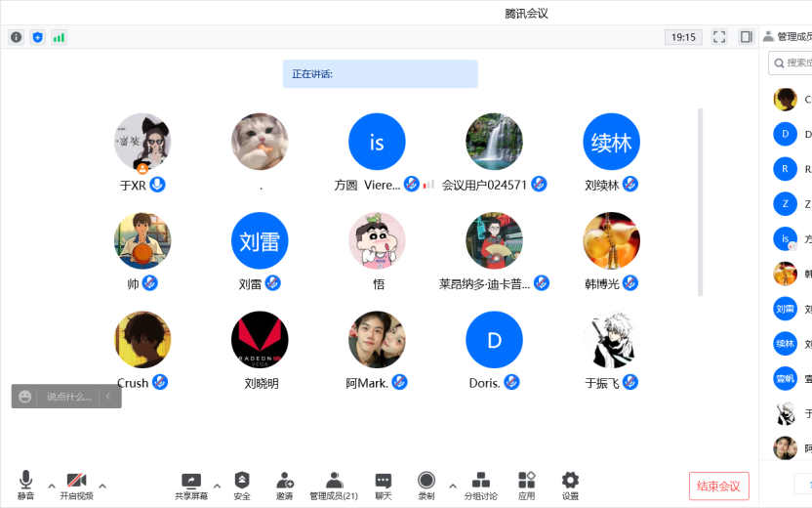The height and width of the screenshot is (508, 812).
Task: Click the 结束会议 end meeting button
Action: pos(718,486)
